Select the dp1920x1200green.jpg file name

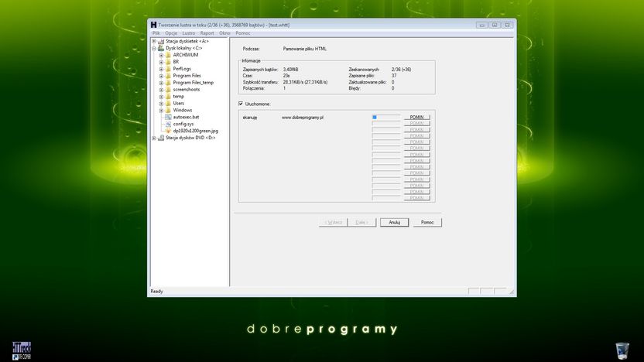(196, 131)
